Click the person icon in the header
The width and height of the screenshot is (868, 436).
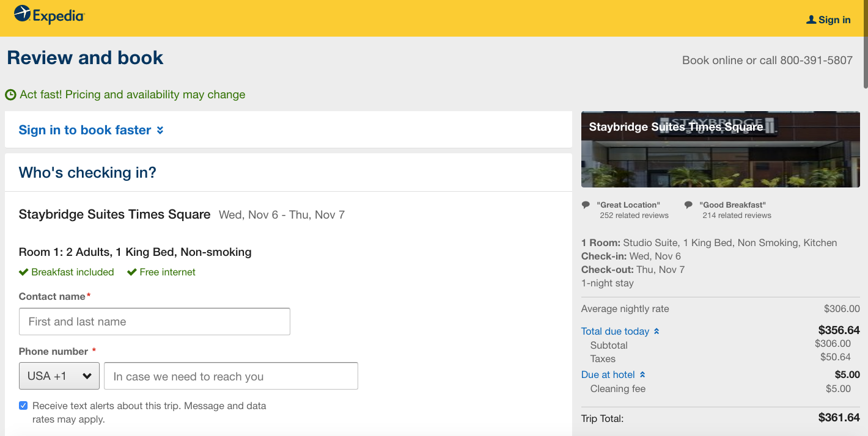[811, 20]
